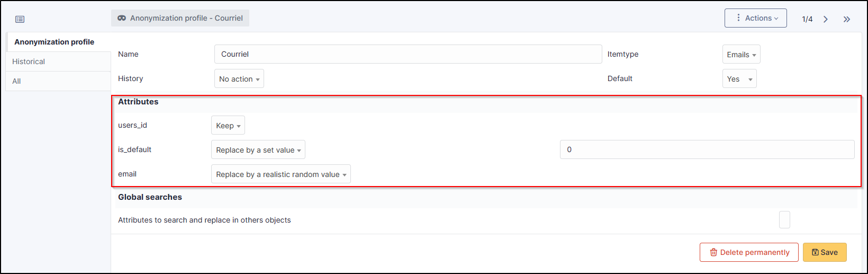Screen dimensions: 868x274
Task: Click the anonymization mask icon in header
Action: (x=122, y=18)
